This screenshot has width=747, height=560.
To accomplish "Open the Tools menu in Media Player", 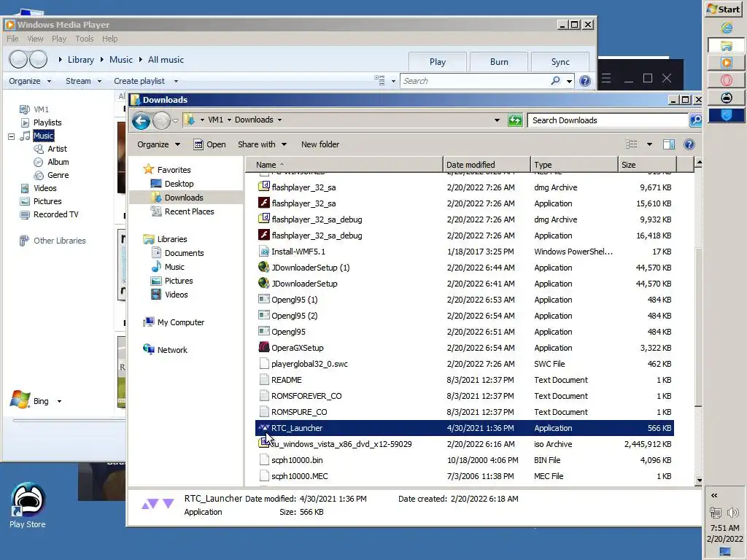I will click(x=85, y=39).
